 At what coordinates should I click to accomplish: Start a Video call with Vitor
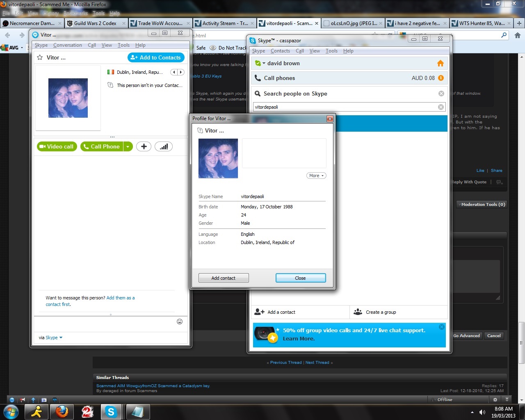click(x=57, y=146)
